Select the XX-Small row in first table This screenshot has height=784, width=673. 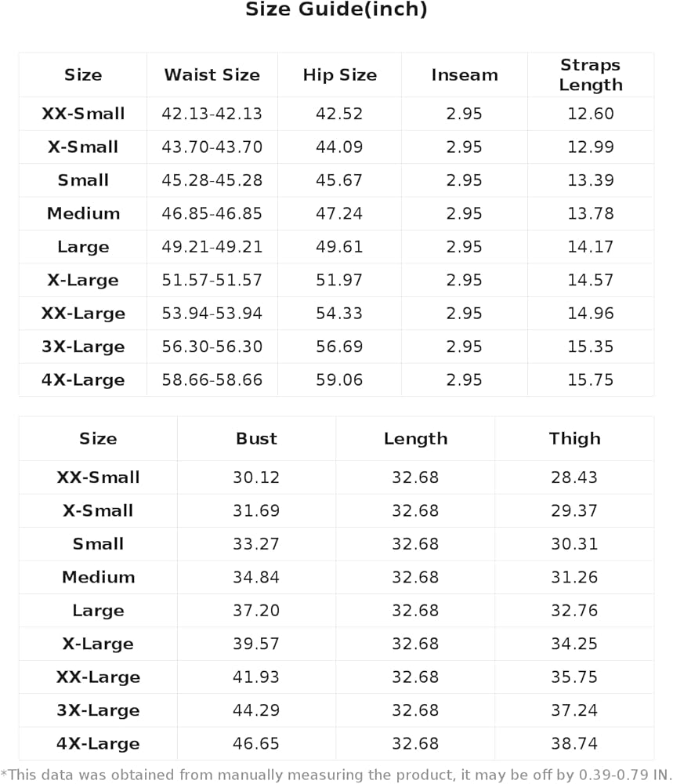[336, 114]
